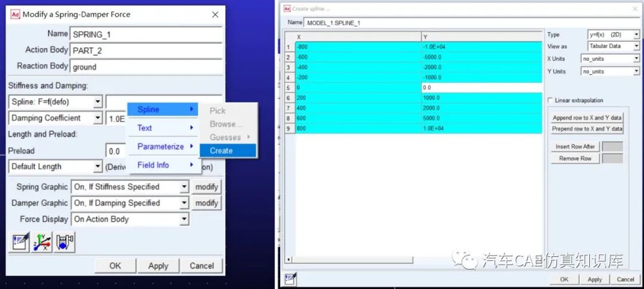Click modify button beside Damper Graphic
This screenshot has height=289, width=644.
pos(206,203)
